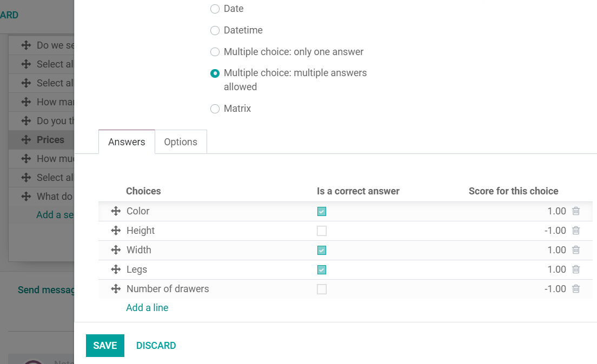Open the Answers tab
Image resolution: width=597 pixels, height=364 pixels.
[127, 142]
